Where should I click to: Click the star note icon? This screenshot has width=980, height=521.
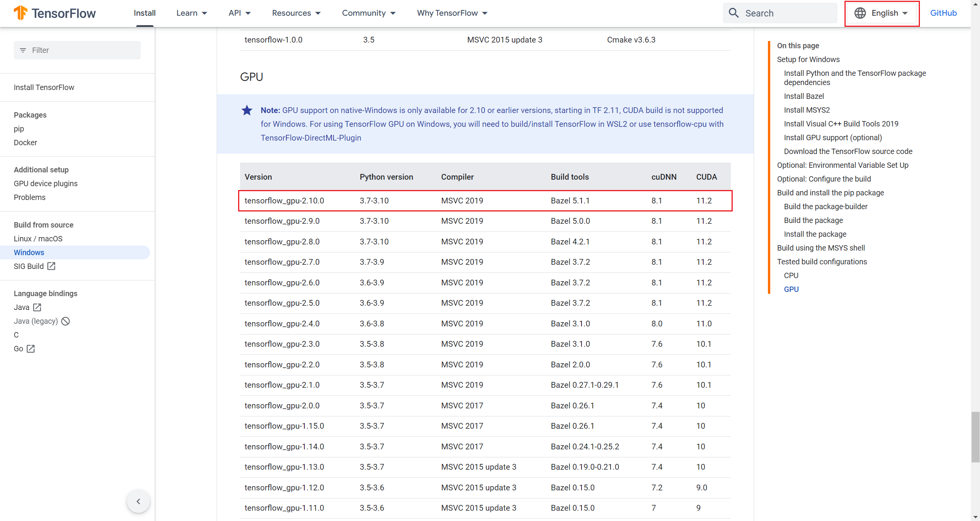tap(247, 110)
